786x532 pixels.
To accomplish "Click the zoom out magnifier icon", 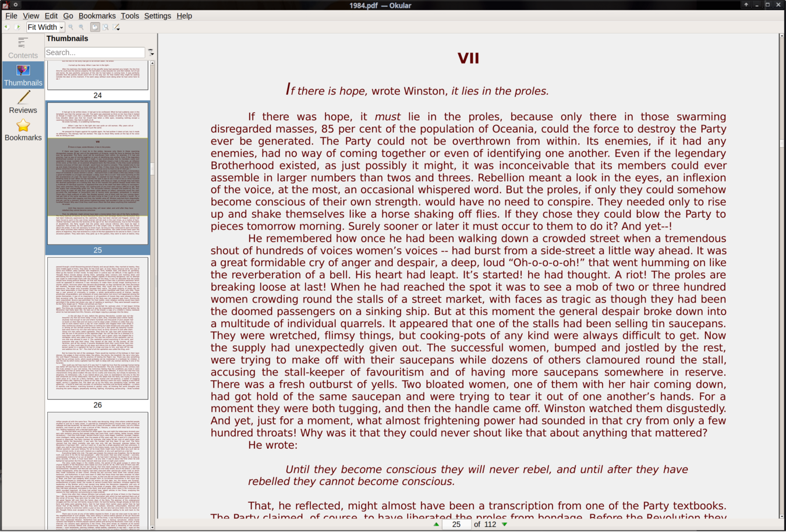I will point(71,27).
